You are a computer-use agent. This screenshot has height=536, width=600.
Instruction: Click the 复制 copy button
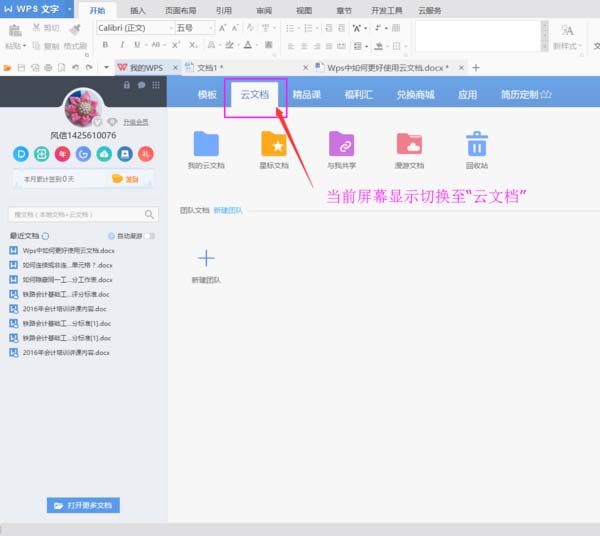[46, 46]
